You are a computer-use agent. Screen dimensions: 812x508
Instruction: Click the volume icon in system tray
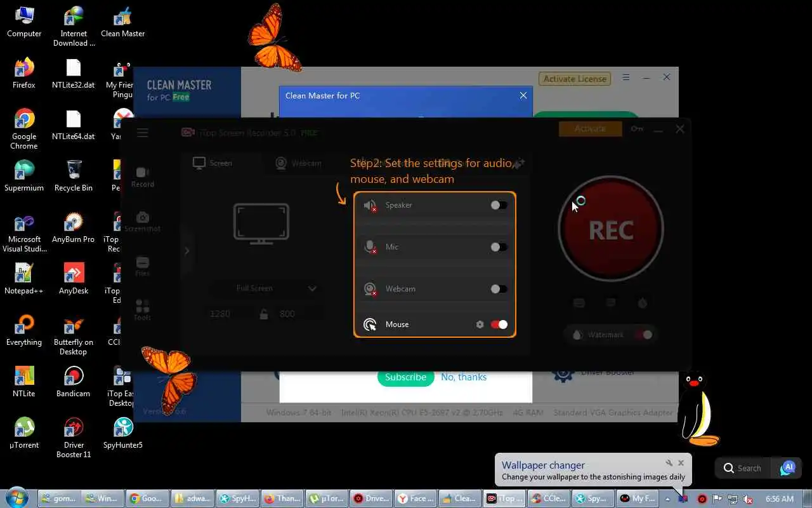[749, 499]
